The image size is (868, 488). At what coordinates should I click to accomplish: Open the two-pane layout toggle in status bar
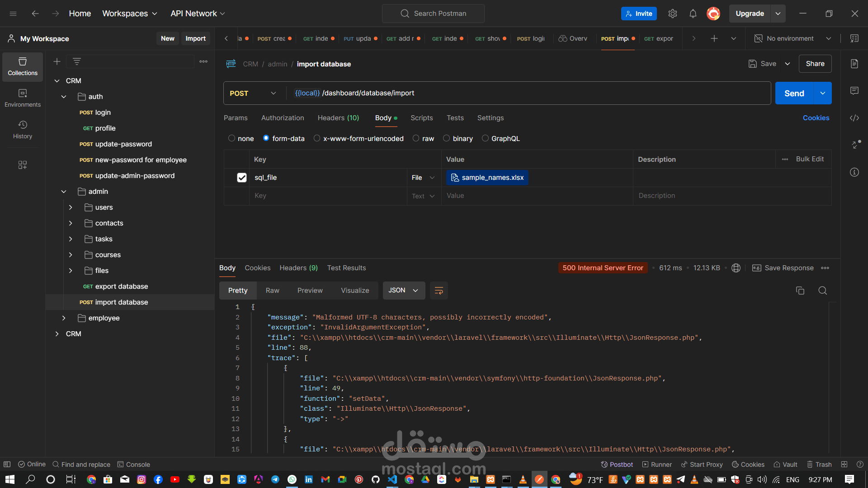844,465
